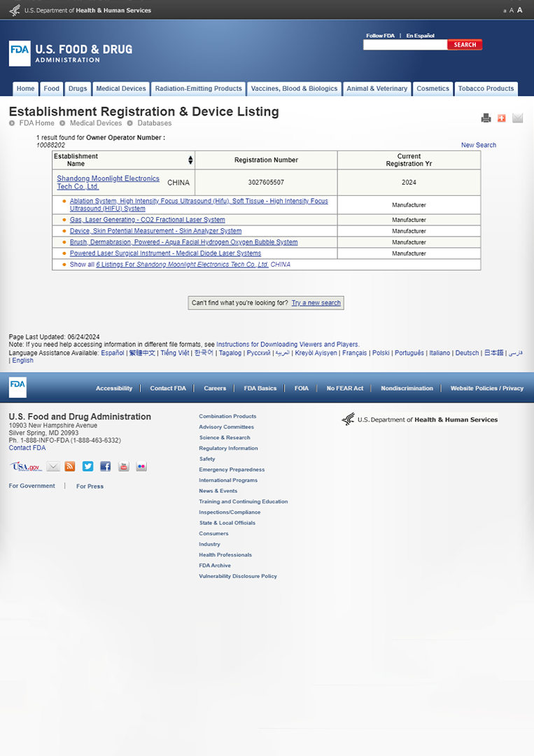Click registration number 3027605507 cell

pyautogui.click(x=266, y=182)
